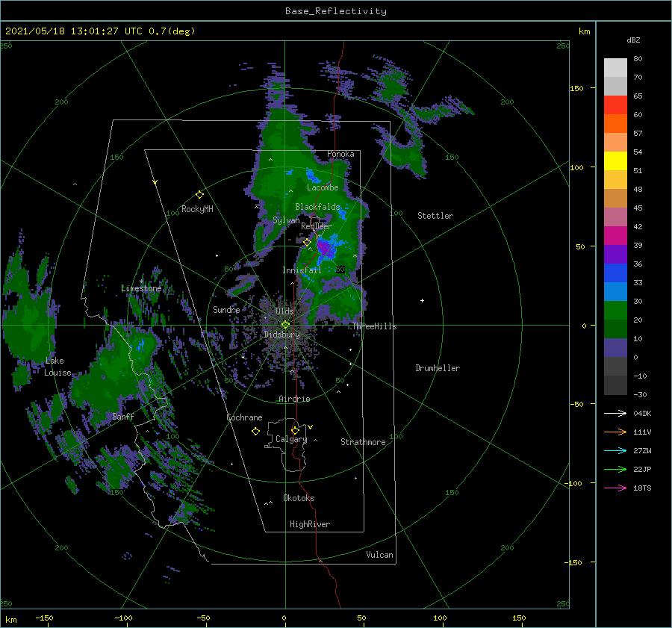
Task: Click the Drumheller city label
Action: tap(438, 368)
